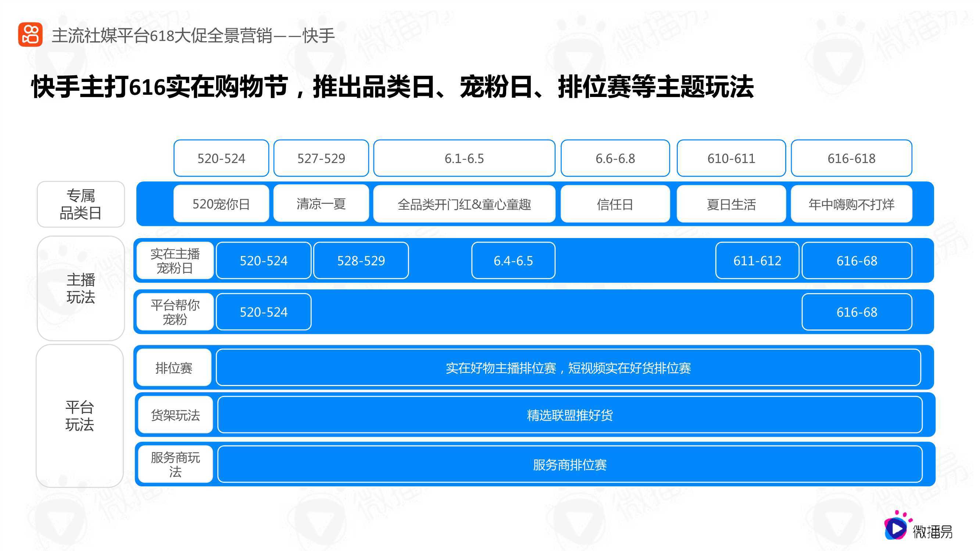Viewport: 980px width, 551px height.
Task: Click the 611-612 blue box
Action: [757, 260]
